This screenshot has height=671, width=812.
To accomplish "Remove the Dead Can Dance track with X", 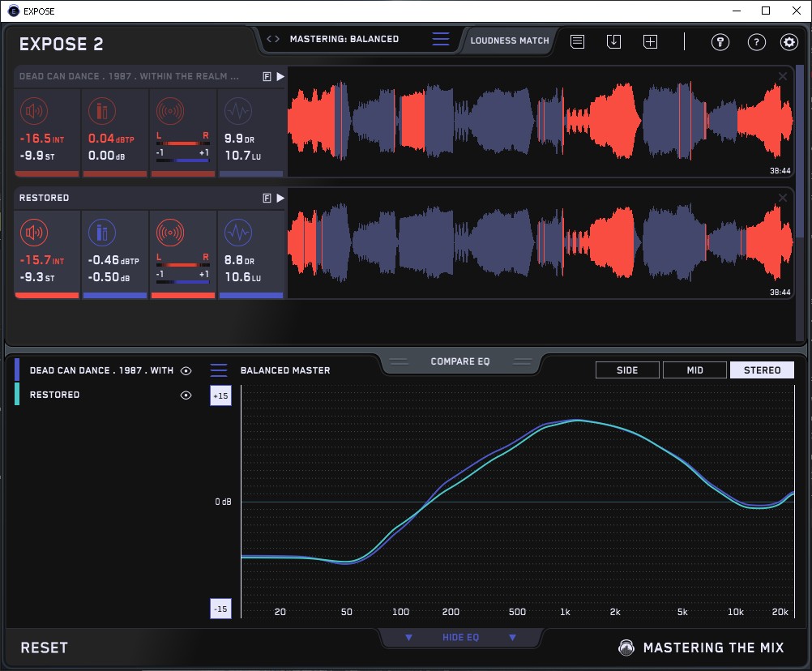I will (783, 76).
